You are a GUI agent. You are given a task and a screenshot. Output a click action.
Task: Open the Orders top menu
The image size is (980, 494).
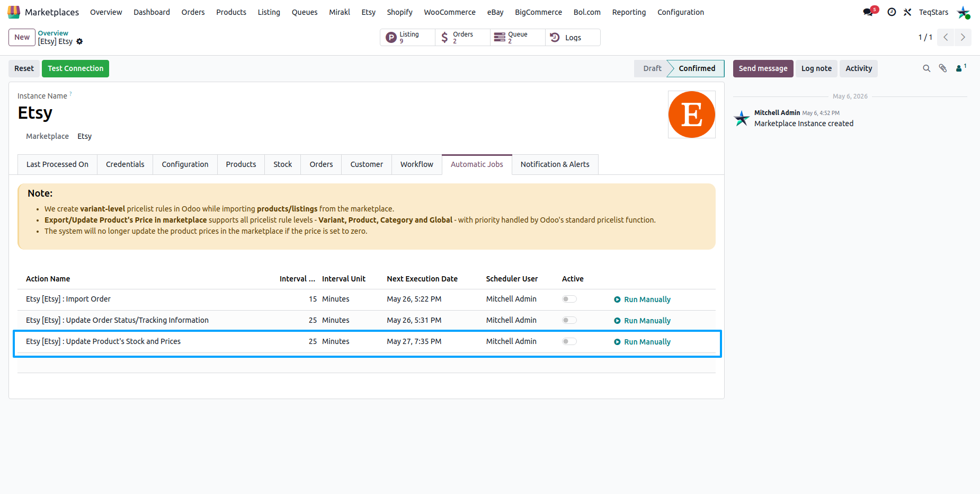tap(193, 12)
